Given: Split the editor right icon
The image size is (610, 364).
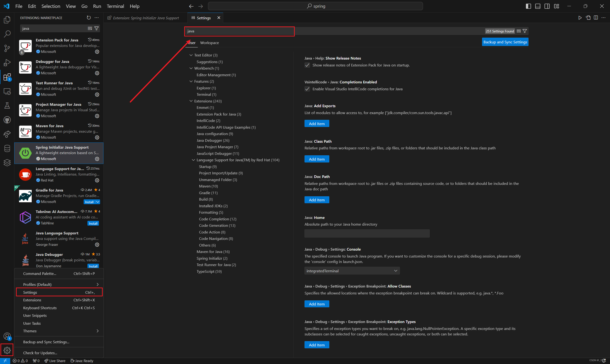Looking at the screenshot, I should (x=596, y=18).
